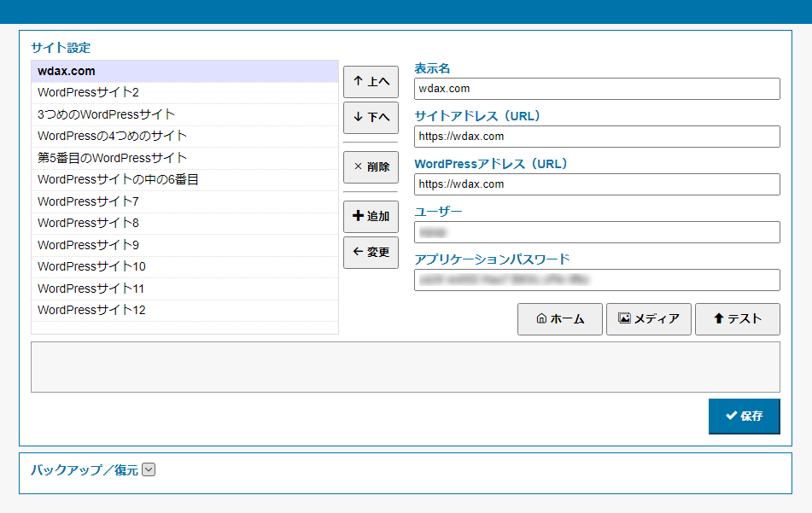Focus the サイトアドレス（URL） input field
Screen dimensions: 812x513
click(596, 137)
